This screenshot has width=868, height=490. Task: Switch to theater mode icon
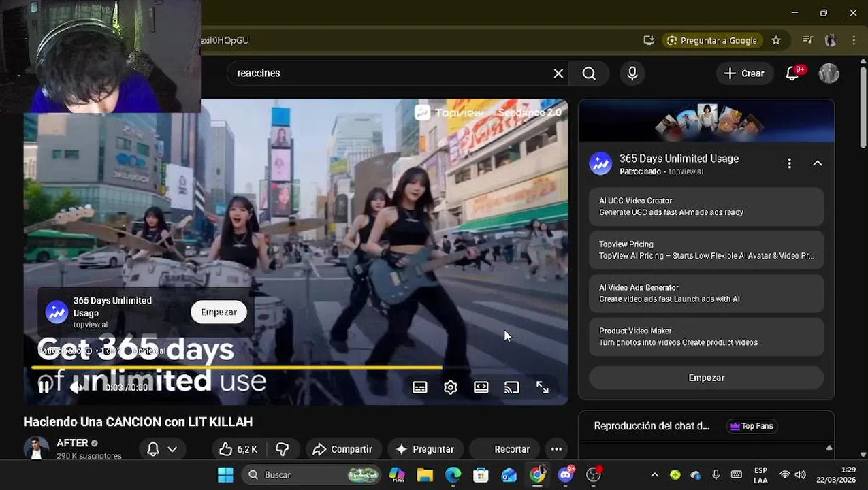pyautogui.click(x=481, y=387)
